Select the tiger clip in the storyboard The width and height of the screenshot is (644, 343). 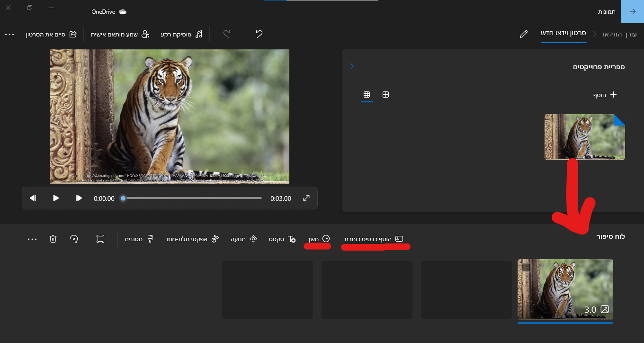tap(565, 289)
